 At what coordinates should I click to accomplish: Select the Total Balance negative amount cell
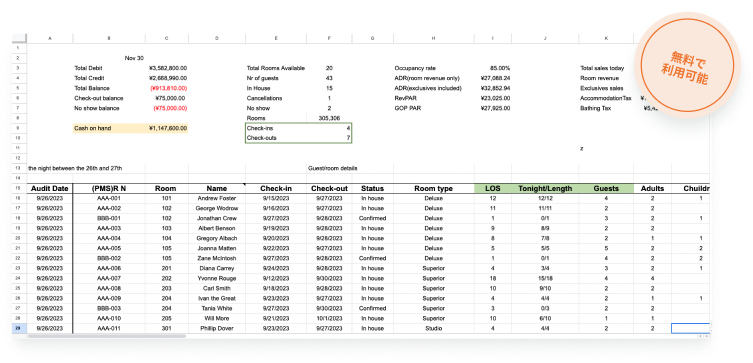(x=167, y=88)
